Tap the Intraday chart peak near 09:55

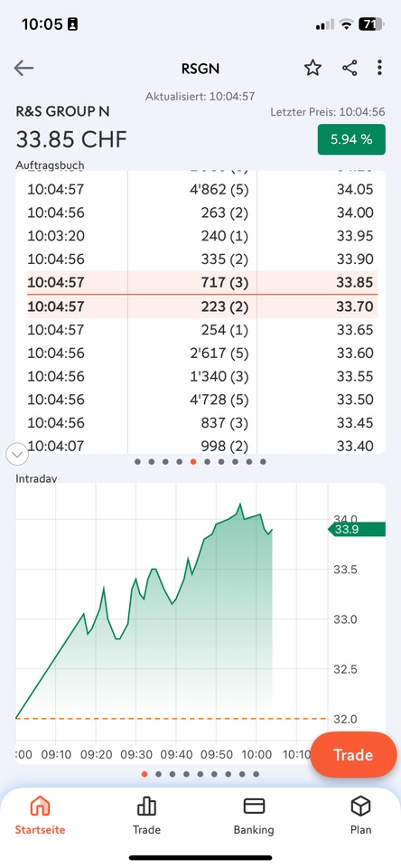(x=240, y=505)
